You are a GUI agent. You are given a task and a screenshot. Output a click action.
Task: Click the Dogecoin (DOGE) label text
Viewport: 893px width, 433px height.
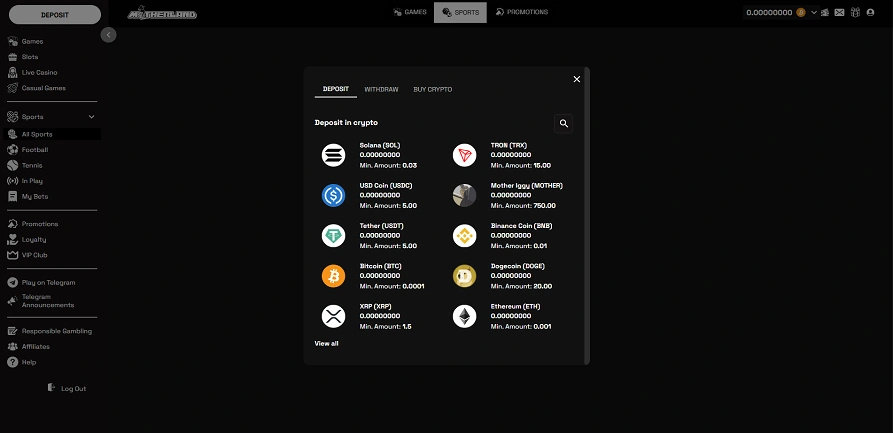point(516,266)
